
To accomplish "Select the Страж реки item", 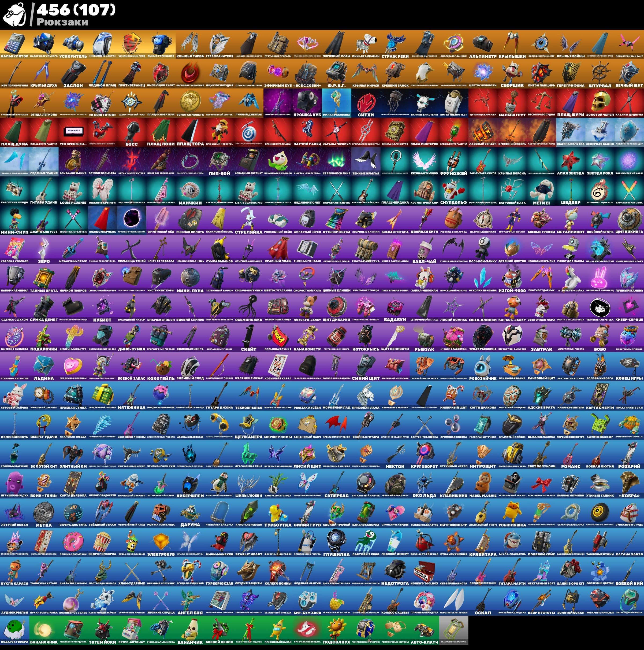I will coord(395,45).
